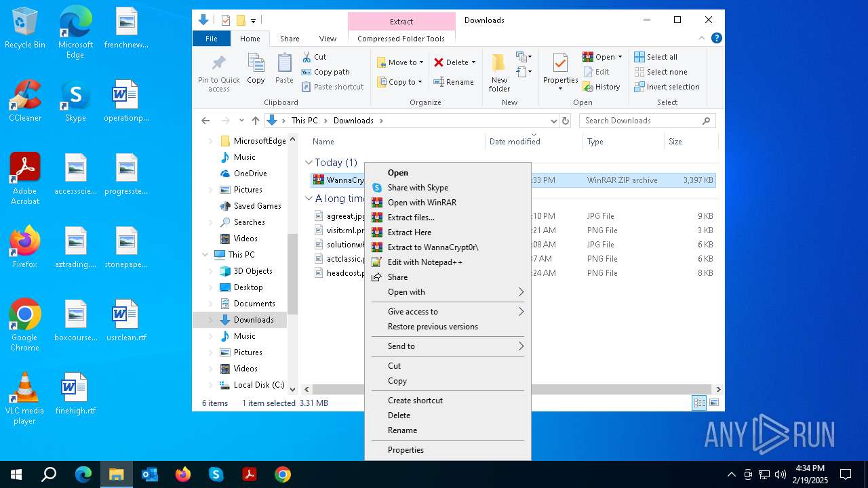The image size is (868, 488).
Task: Open the VLC media player desktop icon
Action: (x=25, y=399)
